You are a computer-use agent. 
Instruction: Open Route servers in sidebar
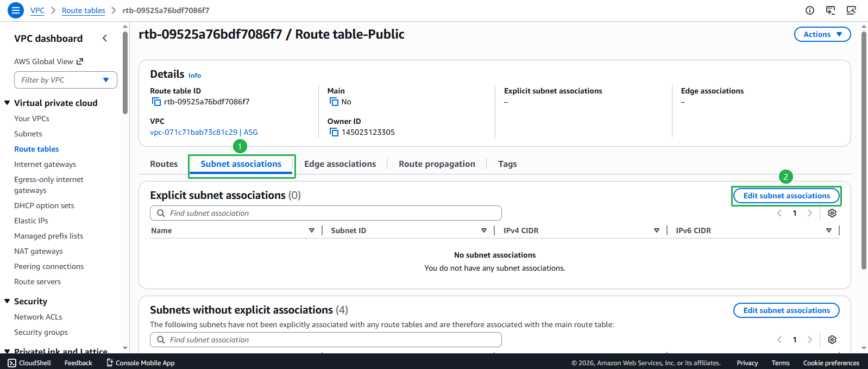pos(37,282)
